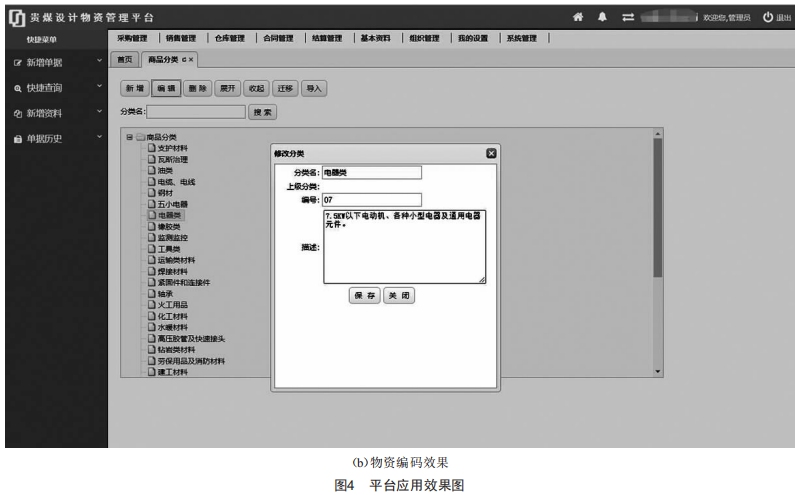Collapse the 商品分类 root tree node
This screenshot has height=495, width=798.
tap(129, 137)
